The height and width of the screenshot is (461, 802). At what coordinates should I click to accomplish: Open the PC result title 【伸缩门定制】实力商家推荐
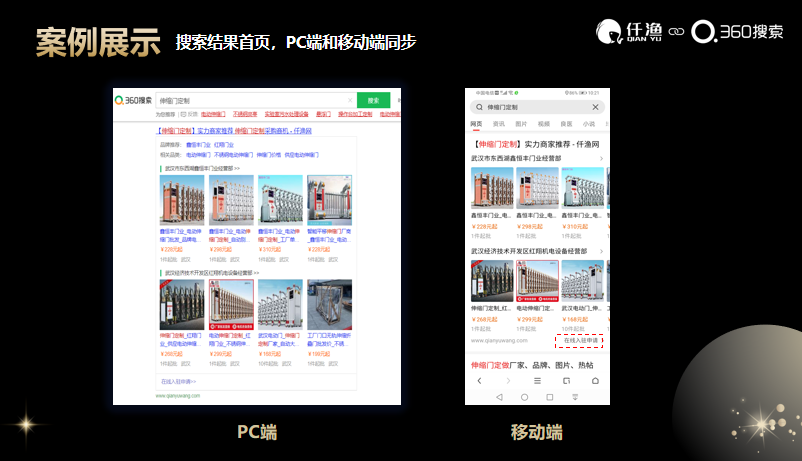pos(234,131)
